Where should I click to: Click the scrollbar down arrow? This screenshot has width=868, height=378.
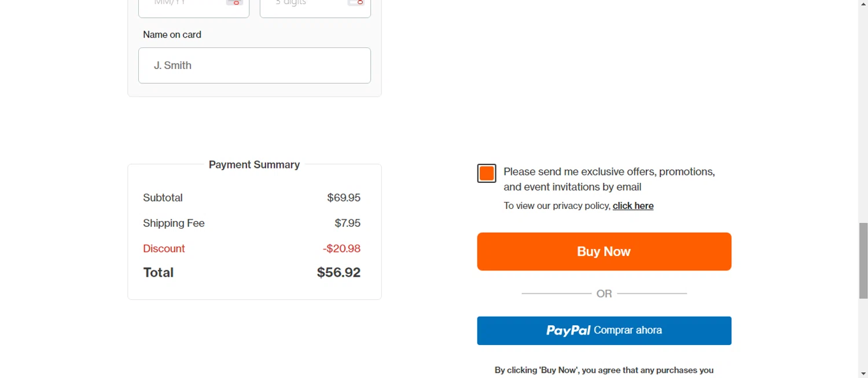point(863,375)
